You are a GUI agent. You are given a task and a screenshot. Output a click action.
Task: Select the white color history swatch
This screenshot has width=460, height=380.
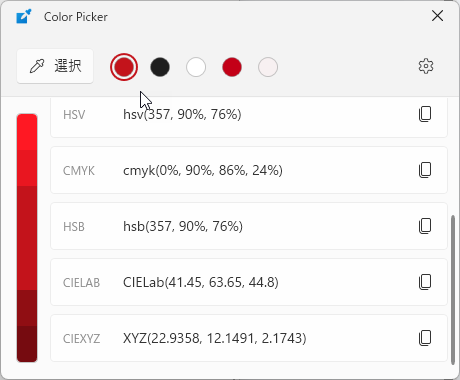tap(196, 67)
